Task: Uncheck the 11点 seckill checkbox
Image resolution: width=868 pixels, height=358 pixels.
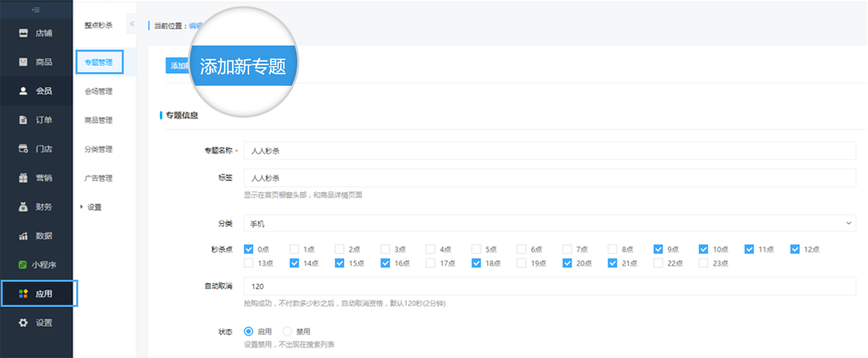Action: [750, 249]
